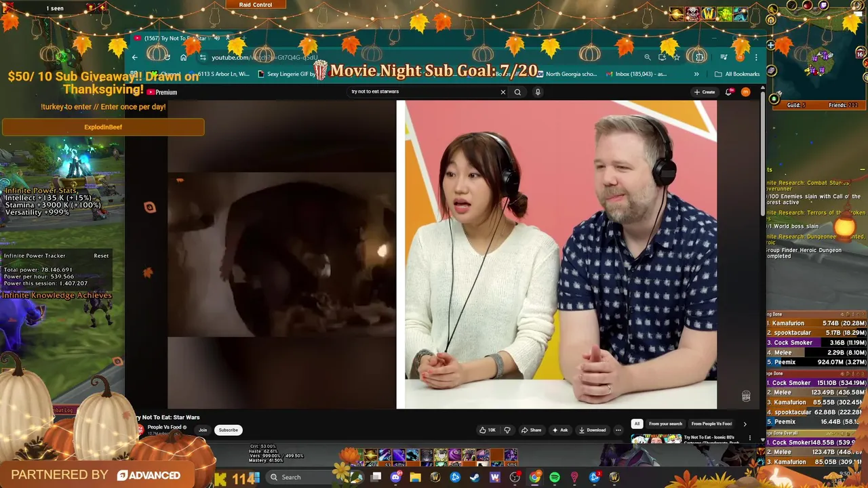Viewport: 868px width, 488px height.
Task: Open YouTube notifications bell
Action: [x=729, y=92]
